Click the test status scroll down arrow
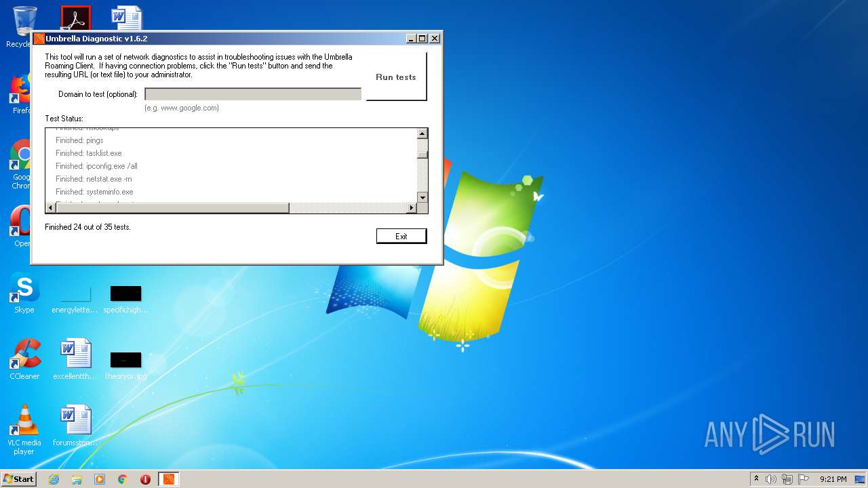Screen dimensions: 868x488 pyautogui.click(x=422, y=197)
